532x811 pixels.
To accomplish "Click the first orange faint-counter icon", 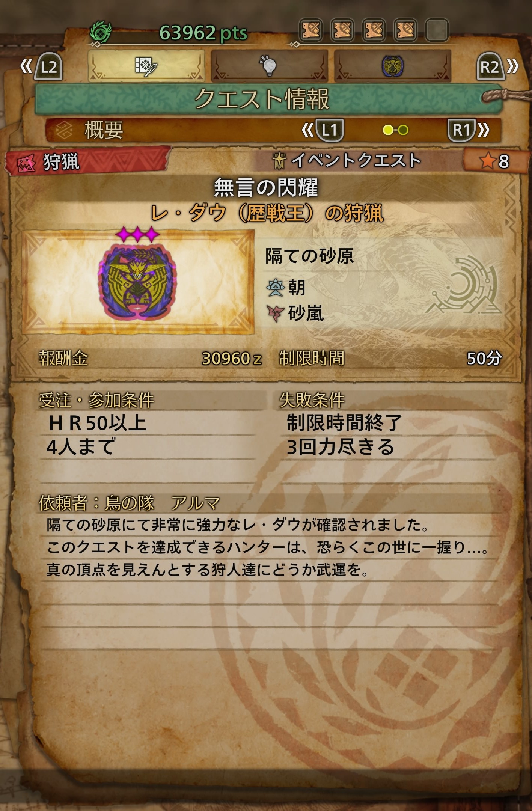I will [x=311, y=30].
